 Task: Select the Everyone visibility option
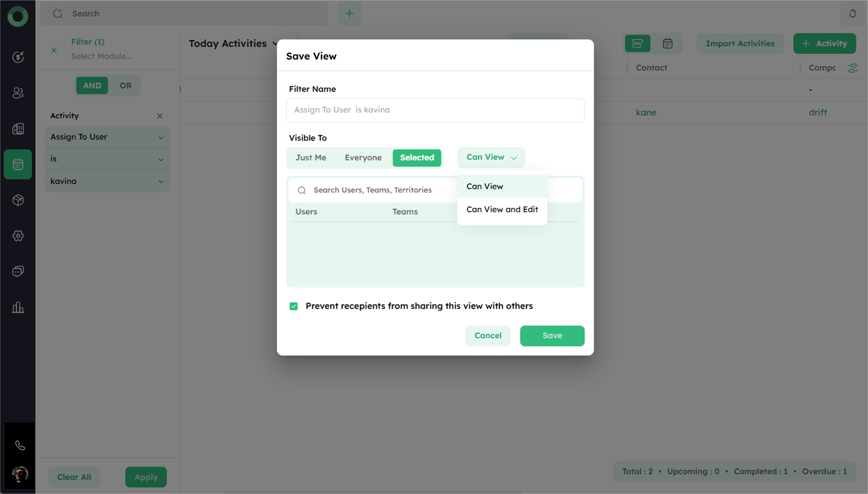click(x=363, y=158)
